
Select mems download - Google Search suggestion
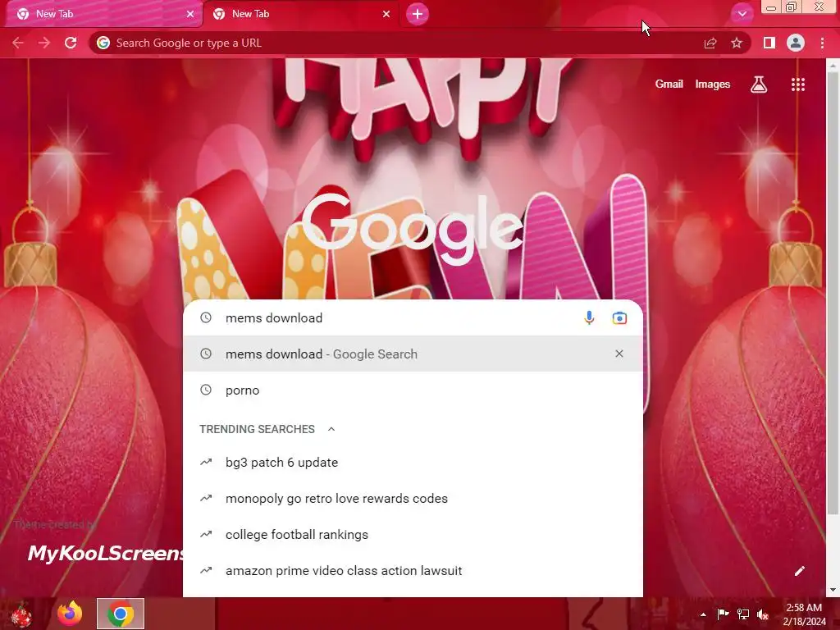413,354
